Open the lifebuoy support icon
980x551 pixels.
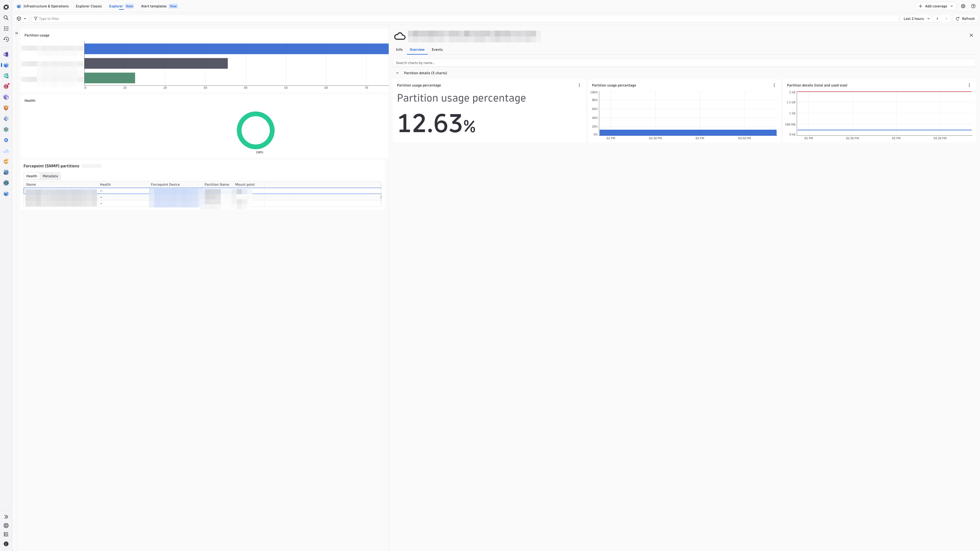pos(6,525)
